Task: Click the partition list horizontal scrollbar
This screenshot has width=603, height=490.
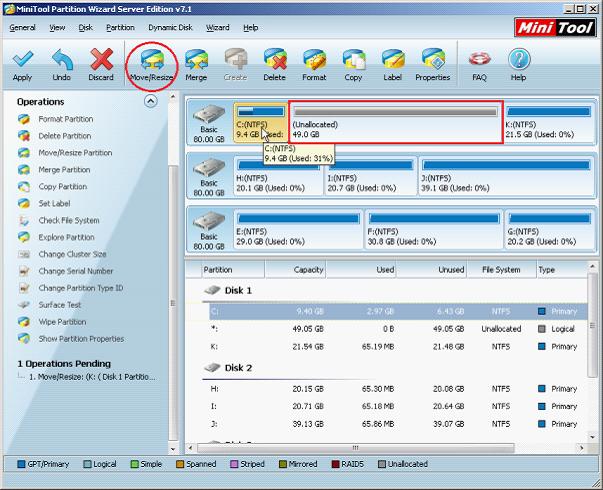Action: (356, 448)
